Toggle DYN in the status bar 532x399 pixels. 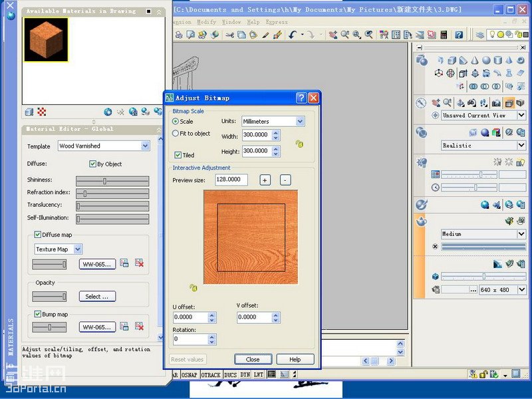coord(245,374)
